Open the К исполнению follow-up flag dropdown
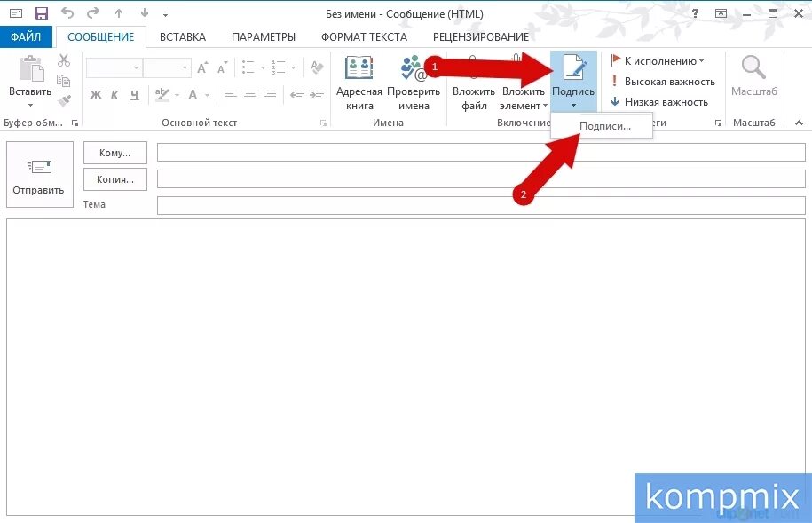Image resolution: width=812 pixels, height=523 pixels. (x=658, y=61)
